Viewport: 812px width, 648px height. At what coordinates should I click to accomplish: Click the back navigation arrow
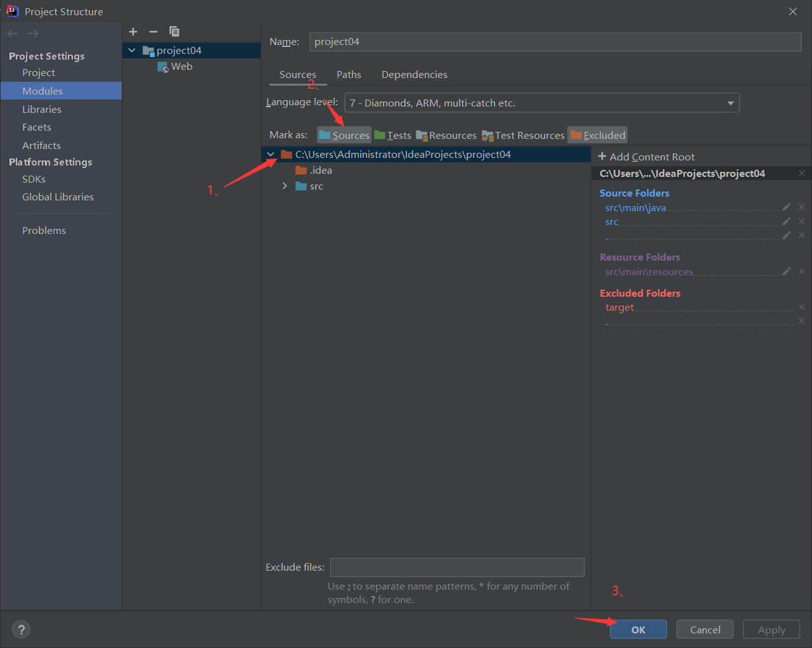coord(13,34)
